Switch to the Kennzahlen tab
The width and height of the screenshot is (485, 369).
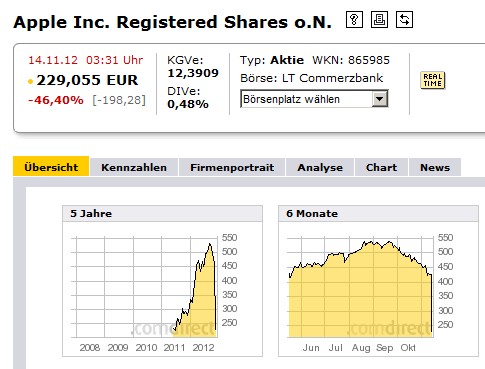(134, 167)
